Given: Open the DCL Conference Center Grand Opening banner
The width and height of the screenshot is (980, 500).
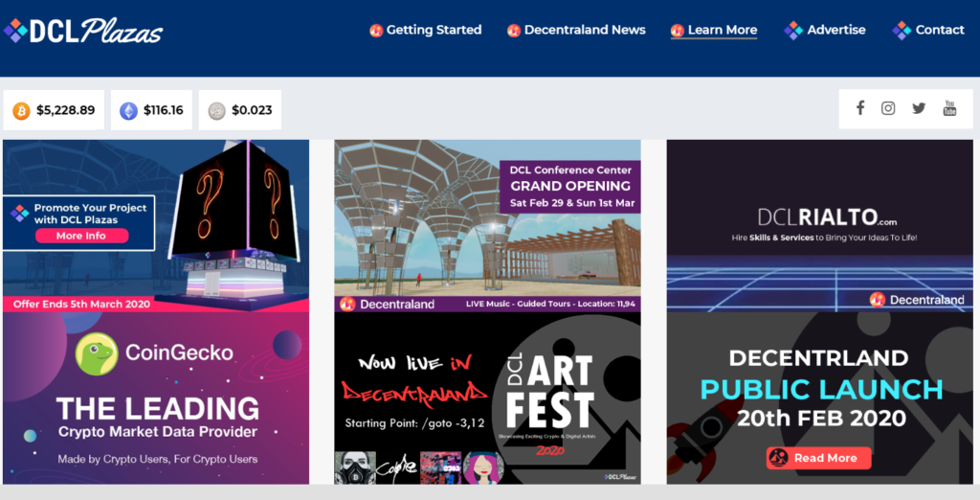Looking at the screenshot, I should [487, 226].
